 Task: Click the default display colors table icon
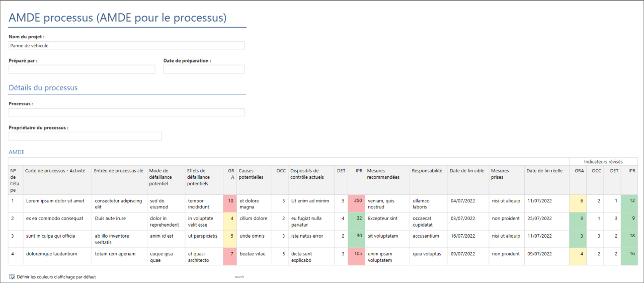pos(12,276)
